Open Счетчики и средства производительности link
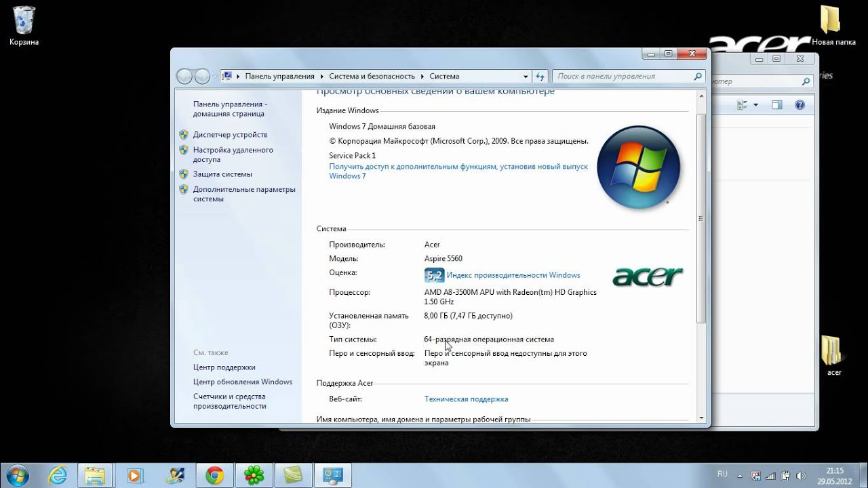This screenshot has width=868, height=488. (229, 401)
